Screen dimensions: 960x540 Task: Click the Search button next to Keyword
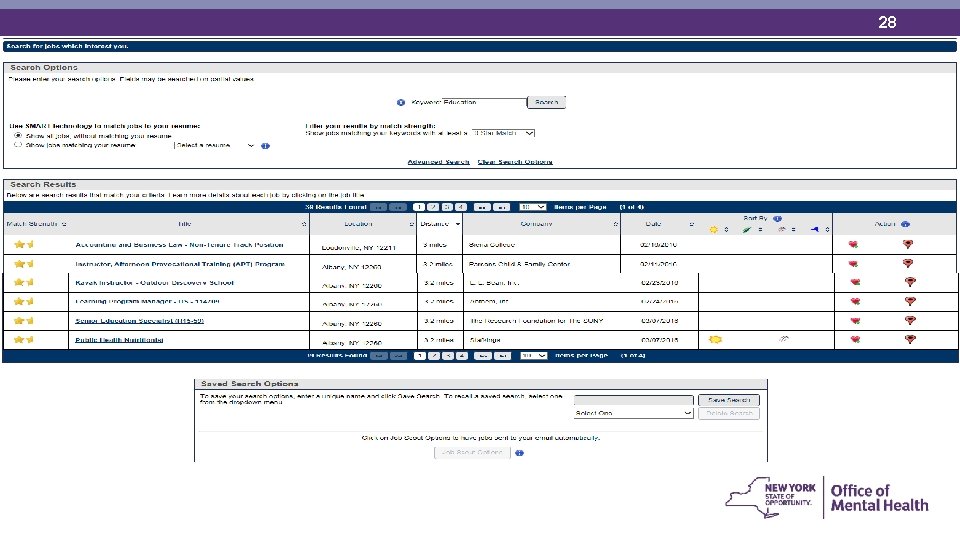coord(546,102)
